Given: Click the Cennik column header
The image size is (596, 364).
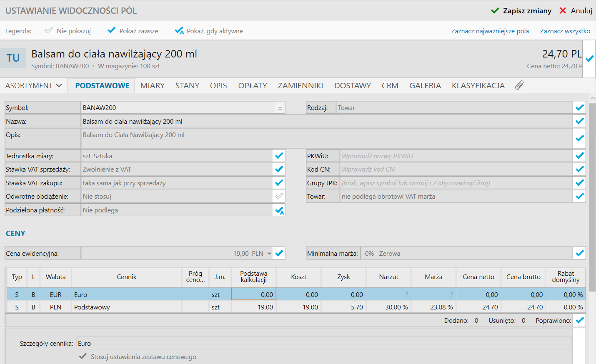Looking at the screenshot, I should (x=127, y=277).
